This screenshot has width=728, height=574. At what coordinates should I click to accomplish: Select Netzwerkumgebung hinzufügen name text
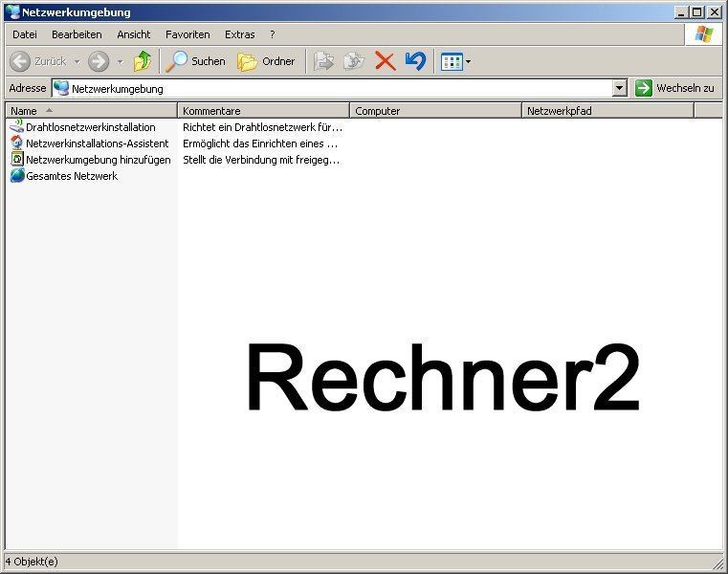click(x=98, y=160)
